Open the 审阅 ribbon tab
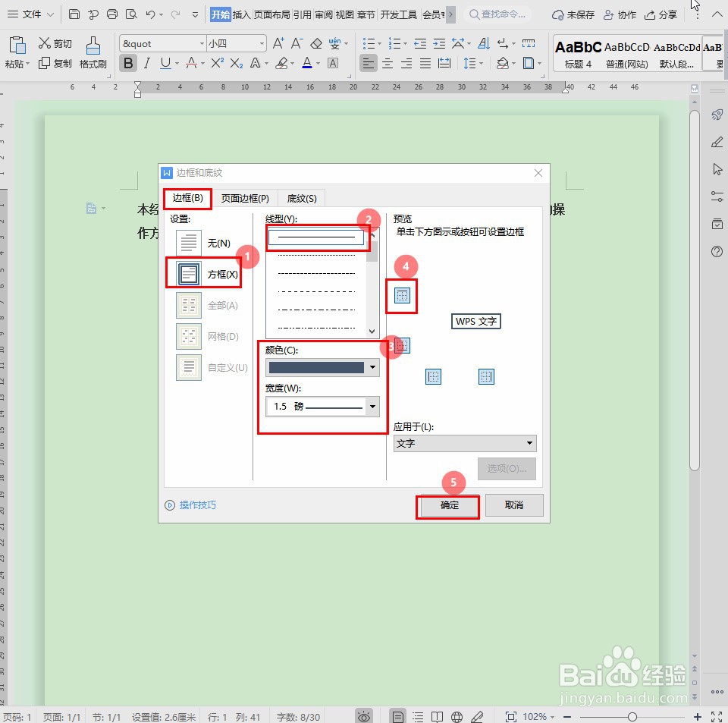Screen dimensions: 728x723 coord(323,14)
